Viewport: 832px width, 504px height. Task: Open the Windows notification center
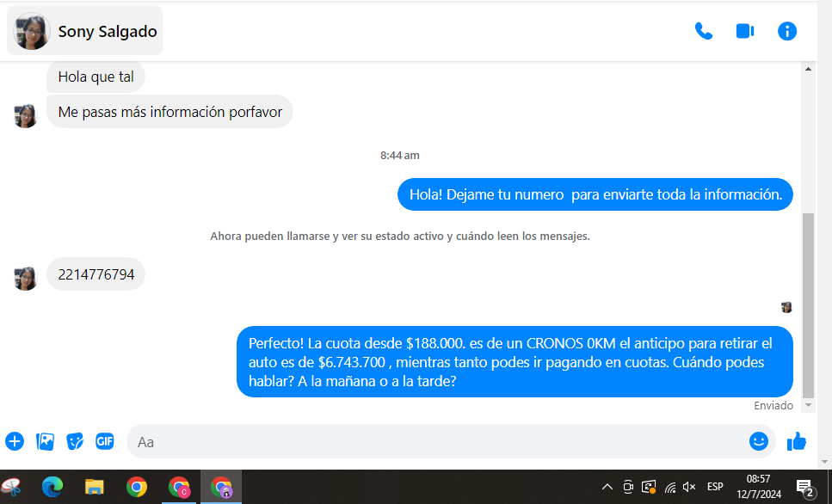pos(805,488)
